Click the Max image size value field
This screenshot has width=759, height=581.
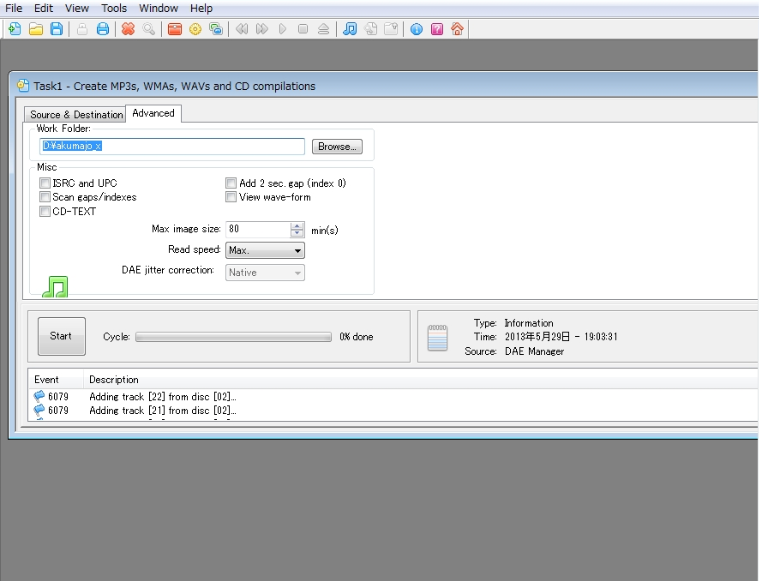coord(258,229)
